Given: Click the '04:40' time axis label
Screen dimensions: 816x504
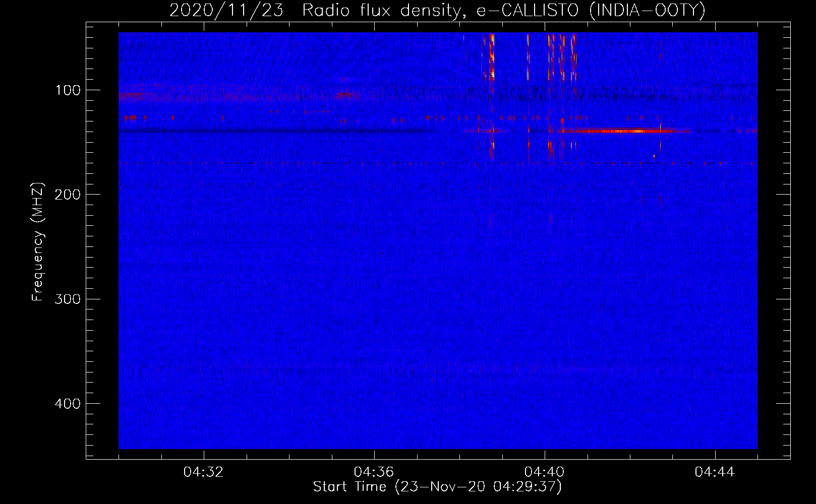Looking at the screenshot, I should click(544, 472).
